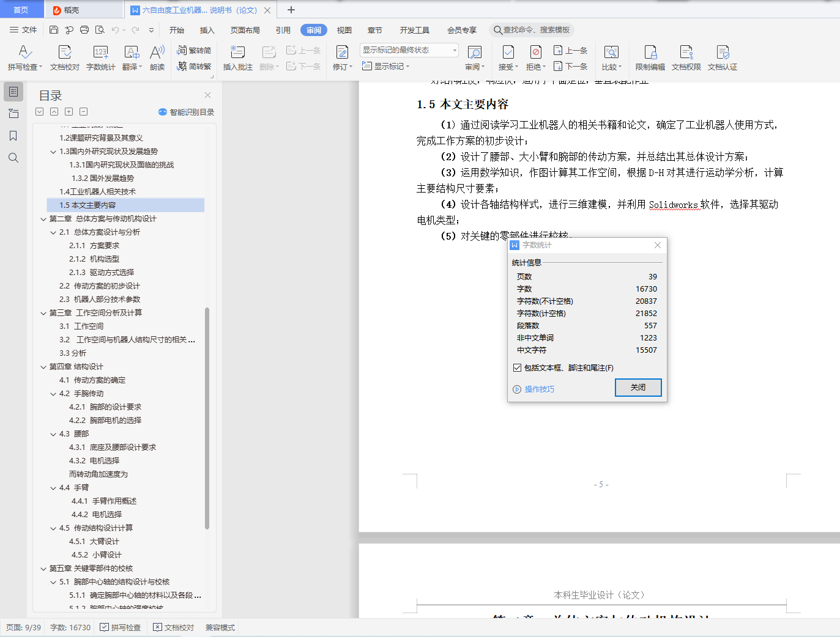Select outline item 1.4工业机器人相关技术

click(98, 192)
